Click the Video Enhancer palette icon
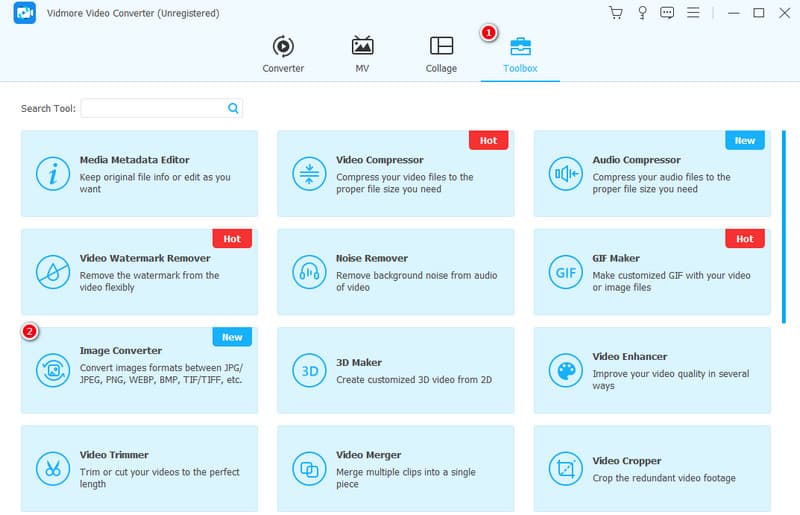This screenshot has width=800, height=515. (x=563, y=370)
